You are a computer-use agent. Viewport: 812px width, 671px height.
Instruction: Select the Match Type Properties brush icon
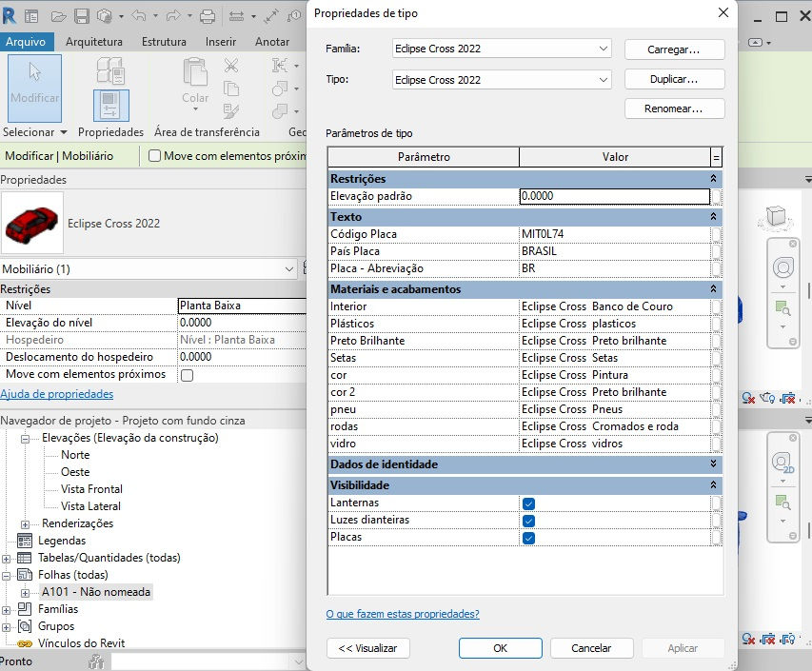[231, 110]
